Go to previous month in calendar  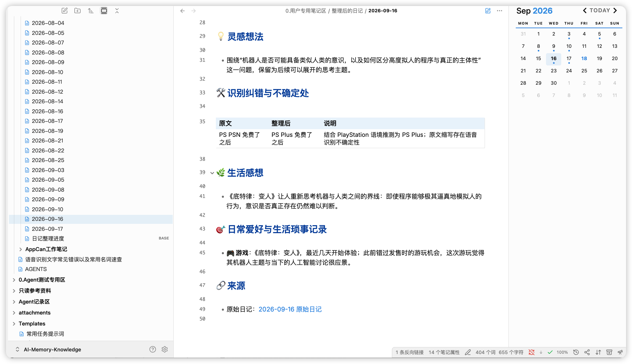point(585,10)
